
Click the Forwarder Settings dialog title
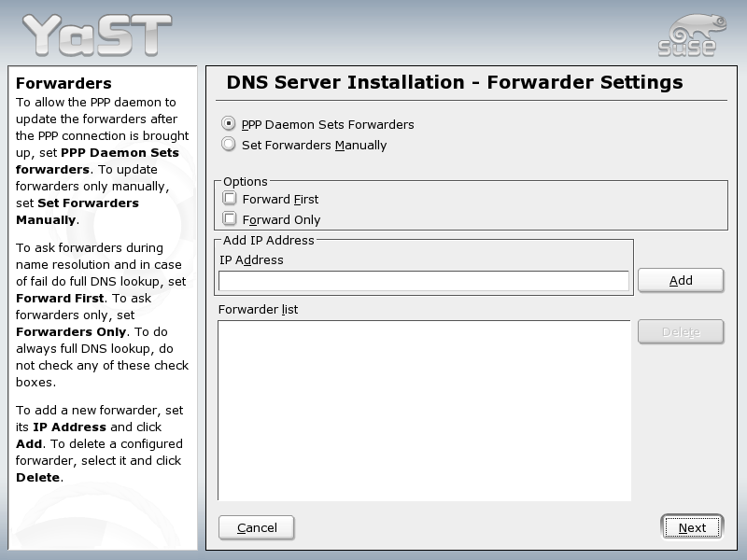455,82
